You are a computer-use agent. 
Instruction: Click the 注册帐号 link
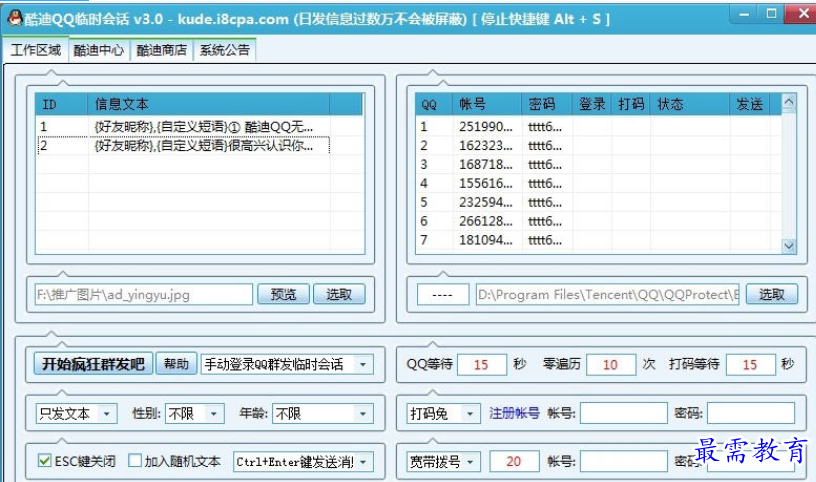[514, 413]
